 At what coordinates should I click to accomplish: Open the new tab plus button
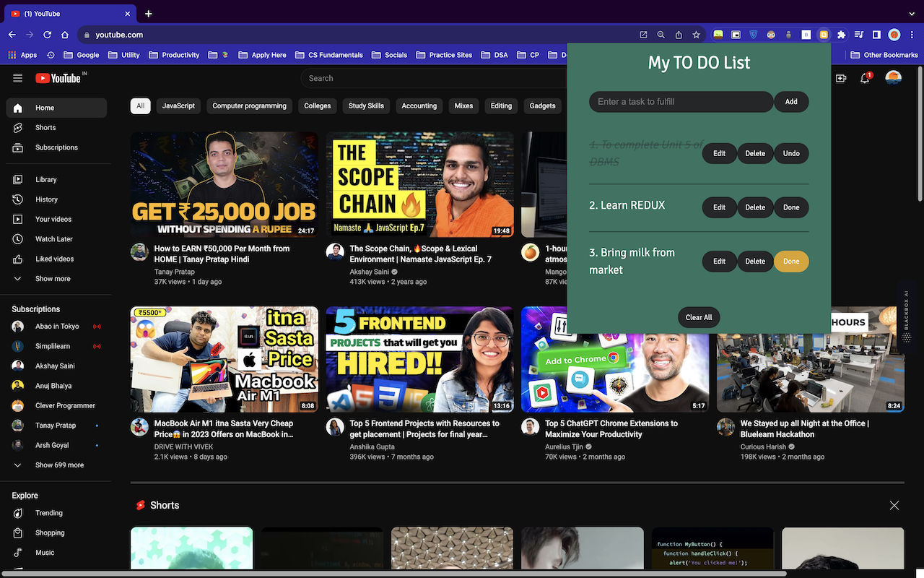pos(149,14)
